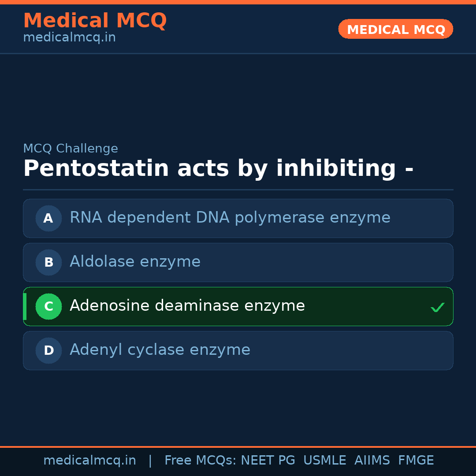476x476 pixels.
Task: Select the Aldolase enzyme answer
Action: (135, 262)
